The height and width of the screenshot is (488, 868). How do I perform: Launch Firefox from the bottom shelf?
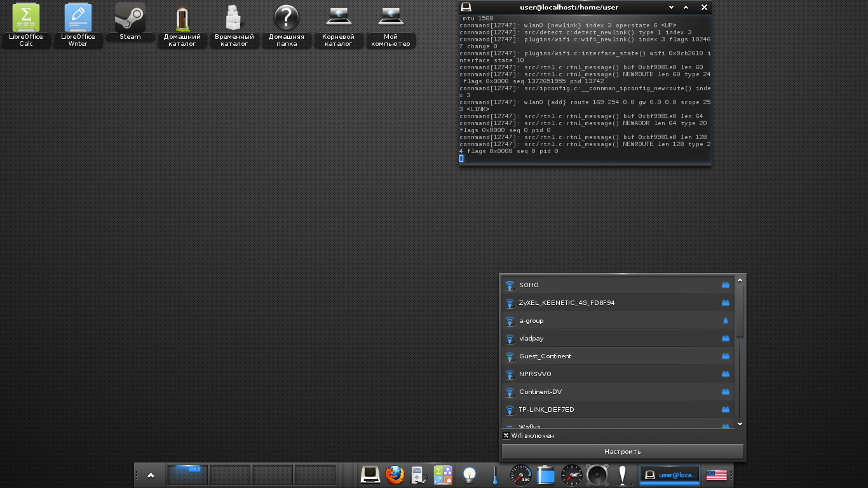tap(395, 475)
